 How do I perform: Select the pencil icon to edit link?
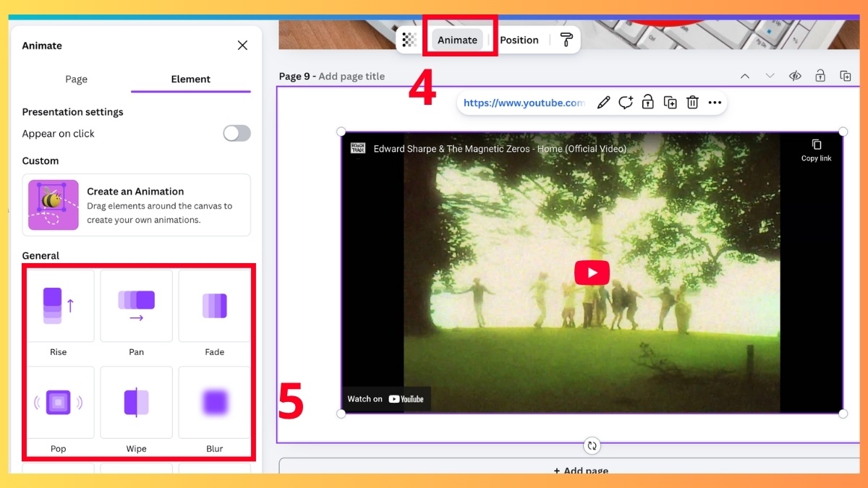pos(603,103)
